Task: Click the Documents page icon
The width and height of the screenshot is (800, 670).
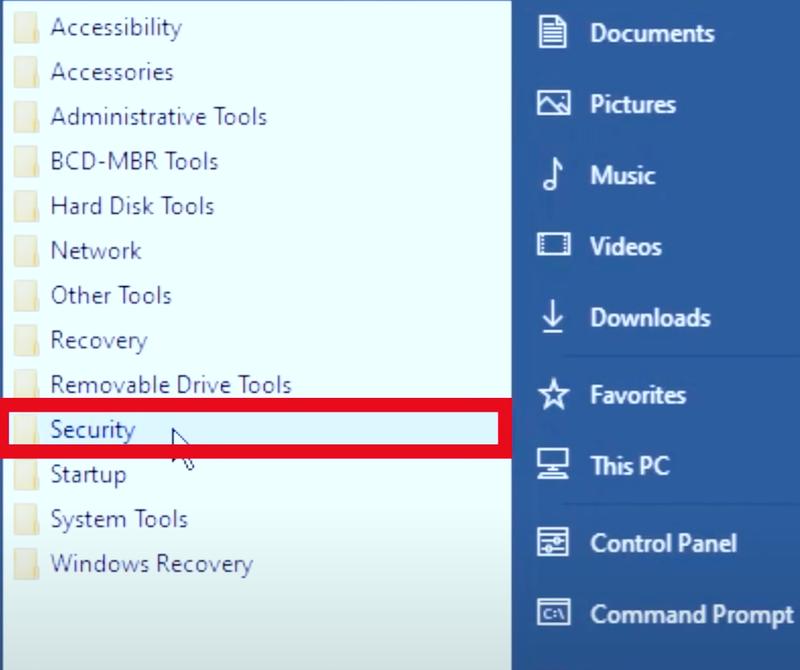Action: point(553,32)
